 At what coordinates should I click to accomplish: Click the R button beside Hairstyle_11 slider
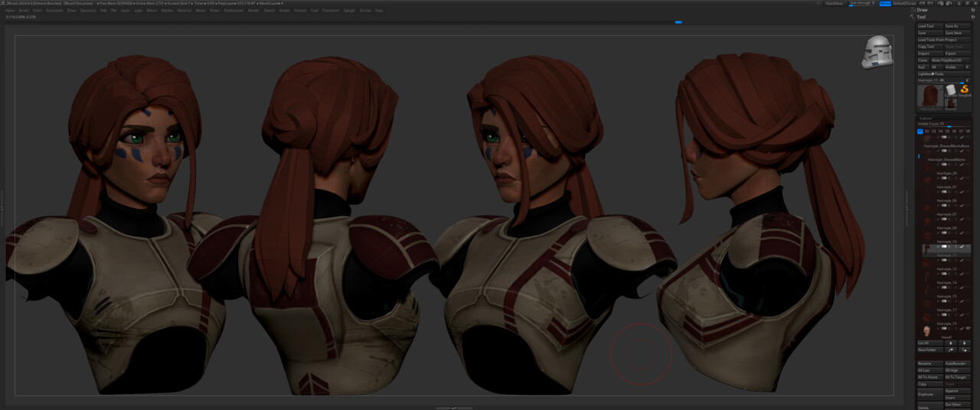(x=967, y=80)
